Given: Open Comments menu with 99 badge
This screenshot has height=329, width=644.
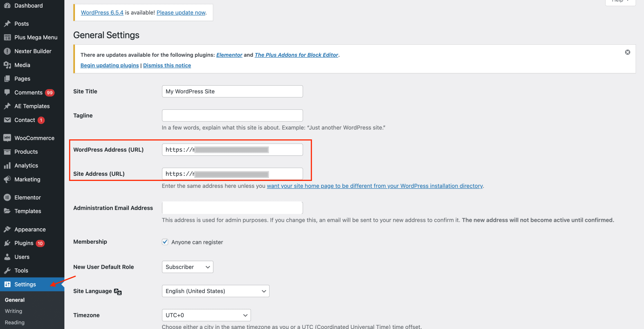Looking at the screenshot, I should click(x=28, y=92).
